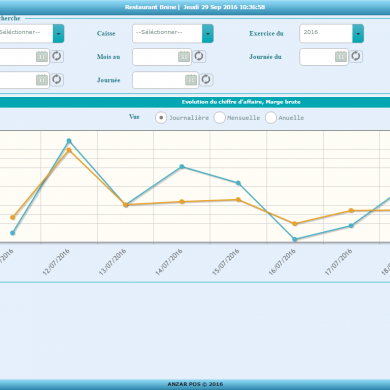Click the orange data point at 12/07/2016
Screen dimensions: 390x390
click(x=69, y=150)
